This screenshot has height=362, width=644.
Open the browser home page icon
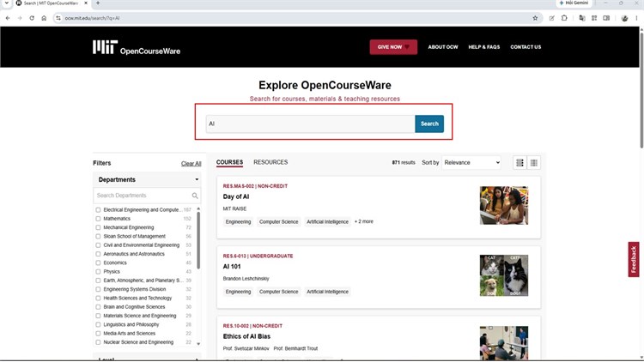click(44, 18)
